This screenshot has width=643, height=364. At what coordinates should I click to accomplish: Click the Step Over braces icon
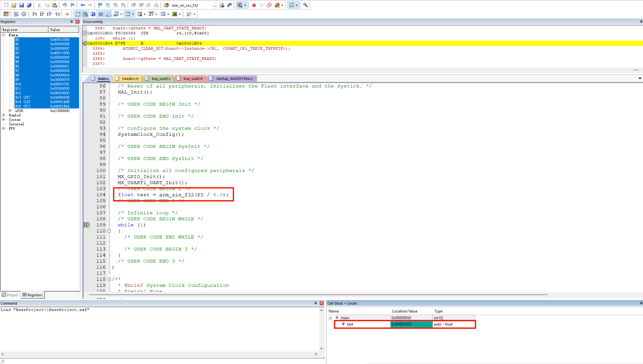pos(42,14)
